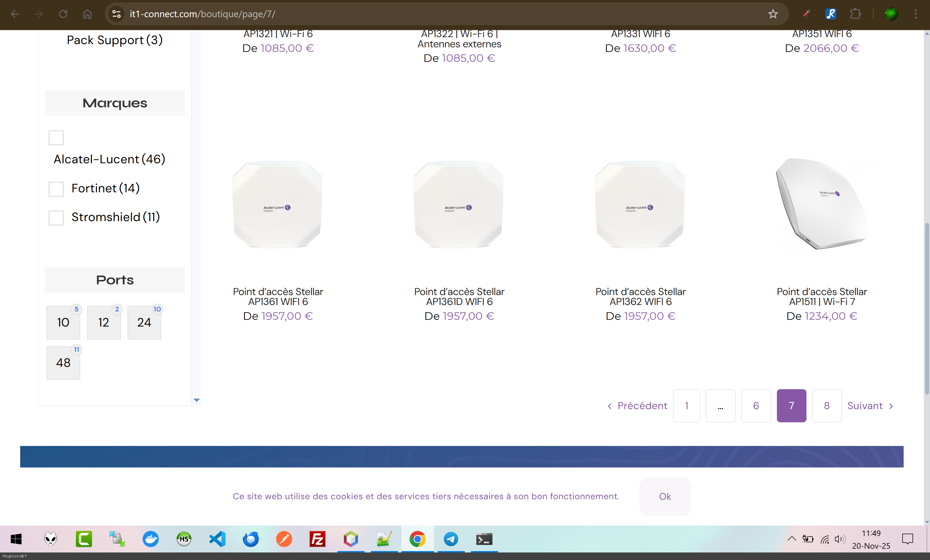Screen dimensions: 930x560
Task: Open the Stellar AP1511 Wi-Fi 7 thumbnail
Action: 822,204
